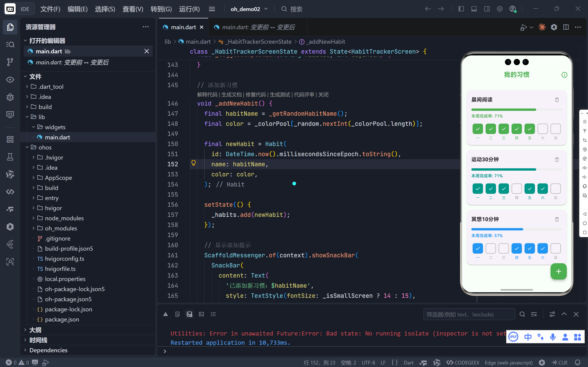Check Tuesday box for 冥想10分钟 habit
588x367 pixels.
491,248
